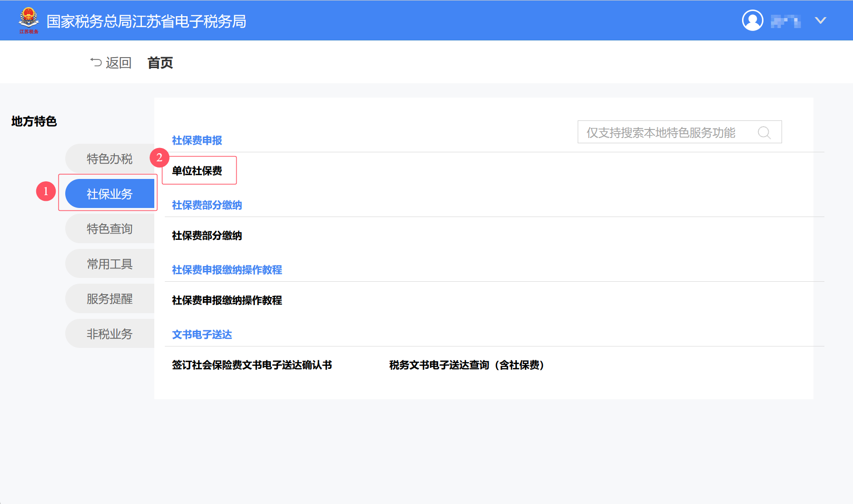Open 非税业务 in the sidebar
The width and height of the screenshot is (853, 504).
(109, 333)
